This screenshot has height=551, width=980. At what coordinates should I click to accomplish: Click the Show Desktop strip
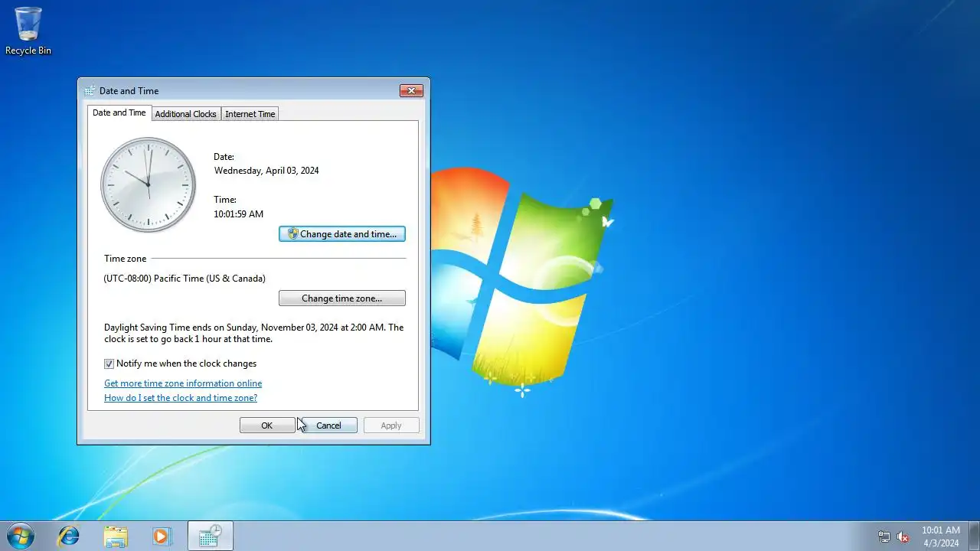coord(974,536)
